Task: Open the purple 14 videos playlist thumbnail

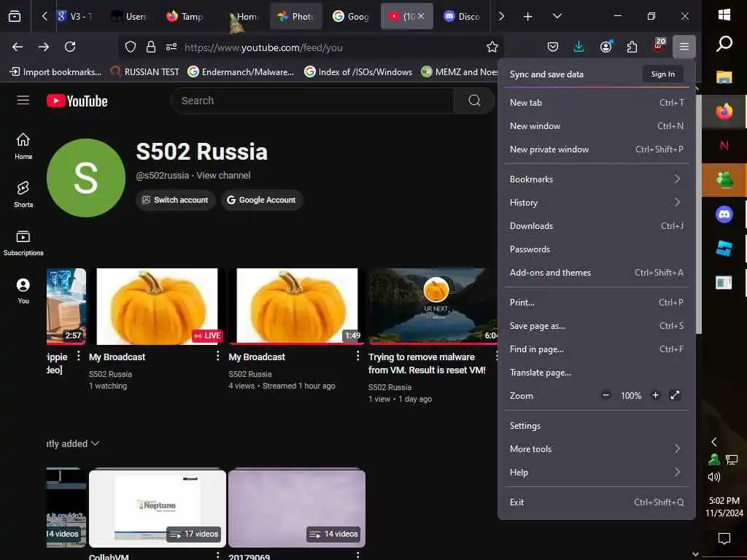Action: tap(297, 508)
